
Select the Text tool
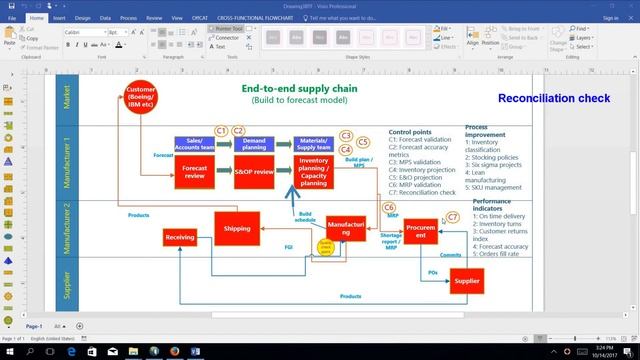tap(217, 47)
